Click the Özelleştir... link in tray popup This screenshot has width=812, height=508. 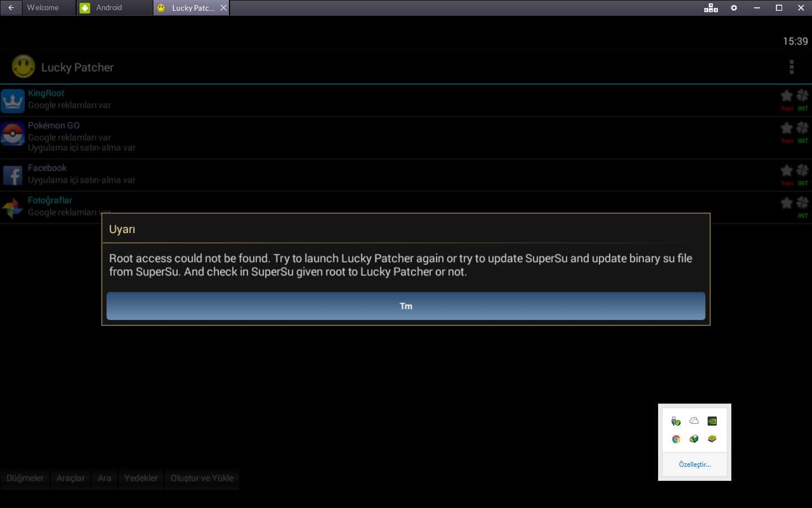[x=695, y=465]
